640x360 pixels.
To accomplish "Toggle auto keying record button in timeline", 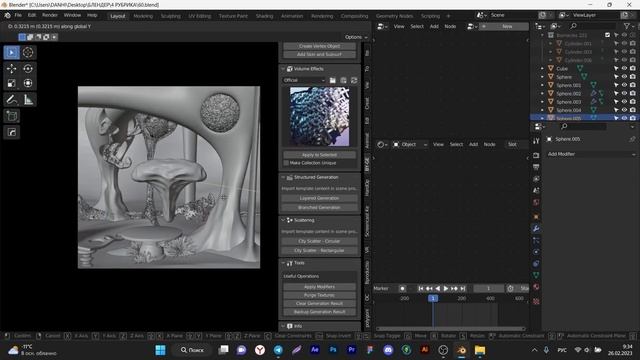I will [402, 289].
